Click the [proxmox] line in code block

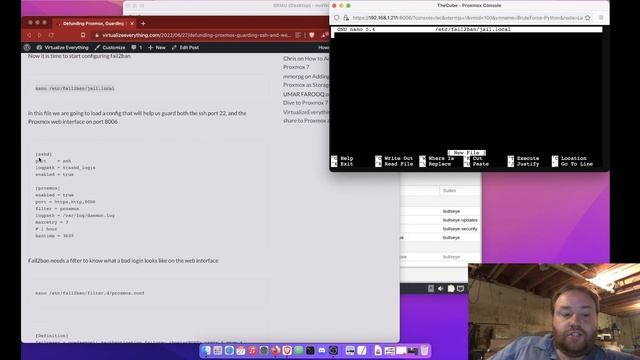pyautogui.click(x=48, y=188)
